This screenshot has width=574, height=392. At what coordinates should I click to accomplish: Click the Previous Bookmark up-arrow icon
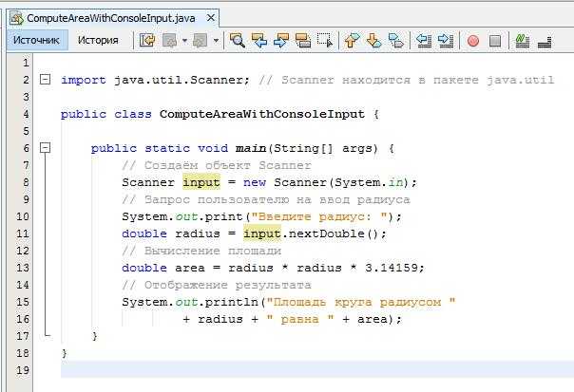[352, 40]
